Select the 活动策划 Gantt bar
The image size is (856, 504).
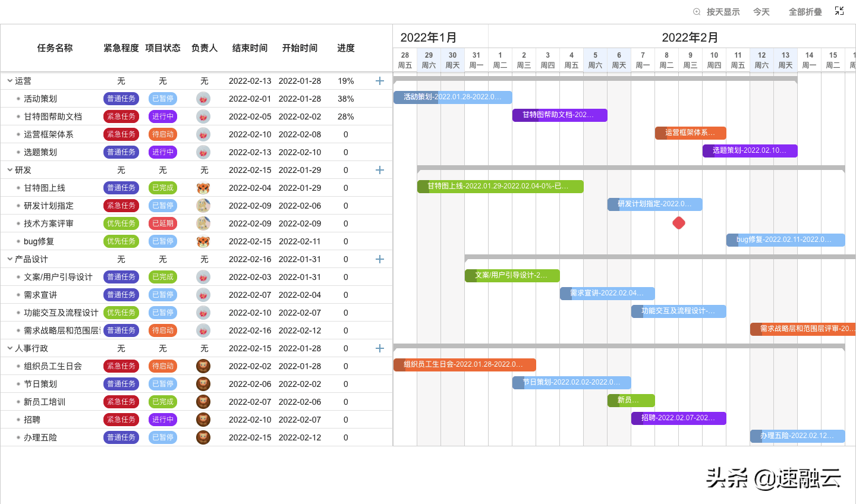(x=453, y=97)
